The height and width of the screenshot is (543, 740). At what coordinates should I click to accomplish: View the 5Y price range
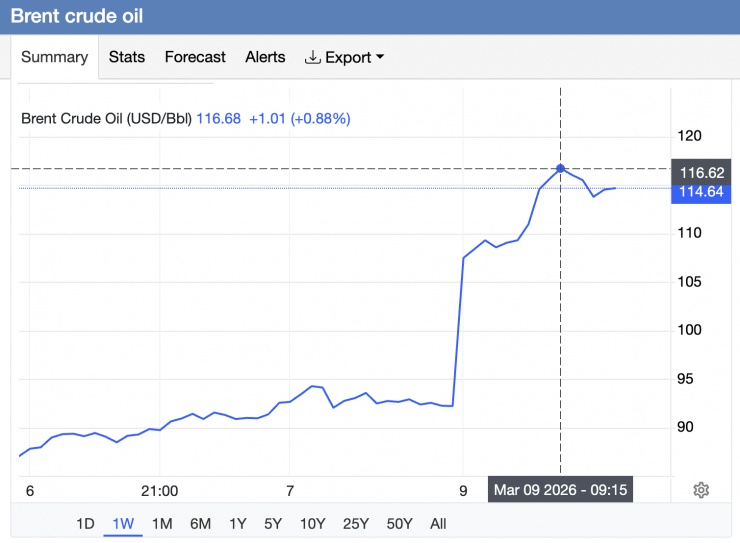(272, 523)
